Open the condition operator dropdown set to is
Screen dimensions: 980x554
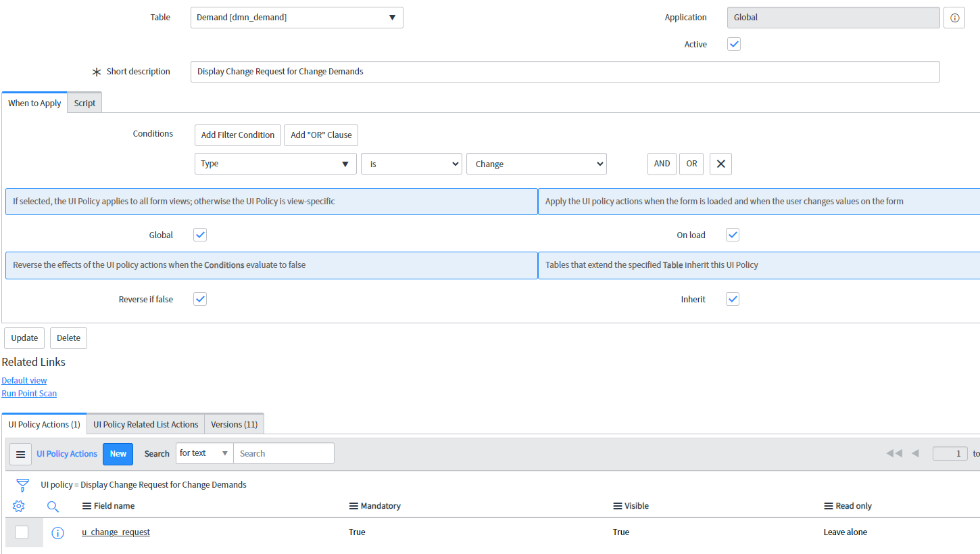[x=411, y=163]
